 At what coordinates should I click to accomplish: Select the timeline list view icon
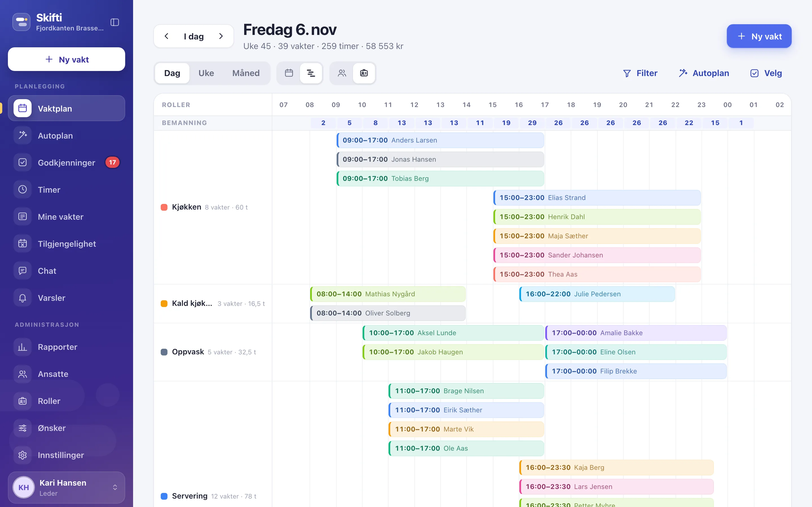(x=311, y=73)
